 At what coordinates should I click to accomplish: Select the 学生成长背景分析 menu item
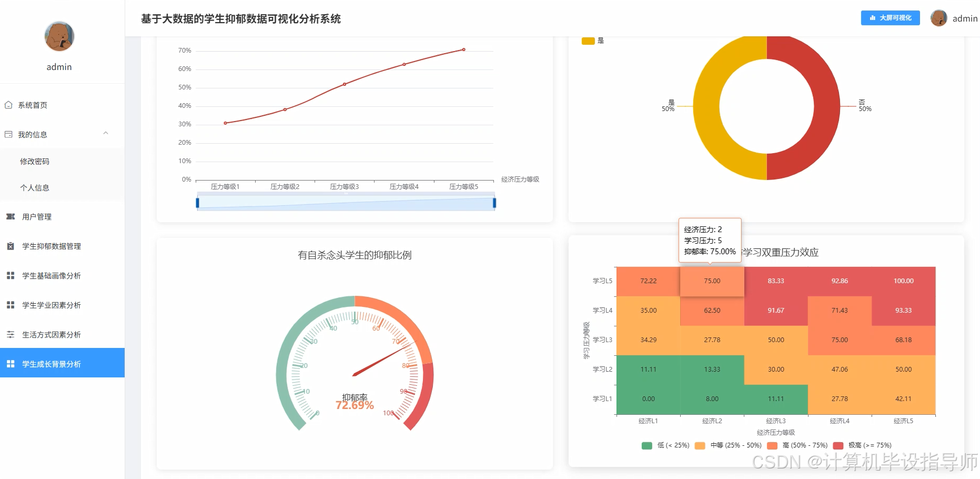(62, 363)
